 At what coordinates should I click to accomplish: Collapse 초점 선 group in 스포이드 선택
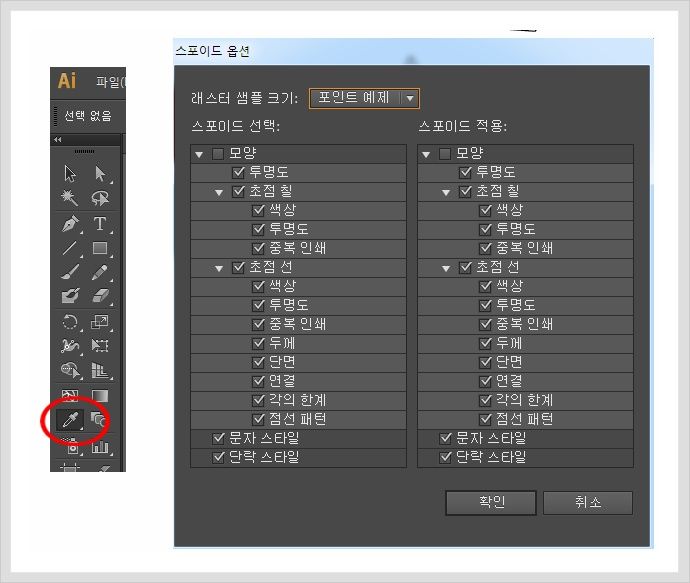point(219,268)
